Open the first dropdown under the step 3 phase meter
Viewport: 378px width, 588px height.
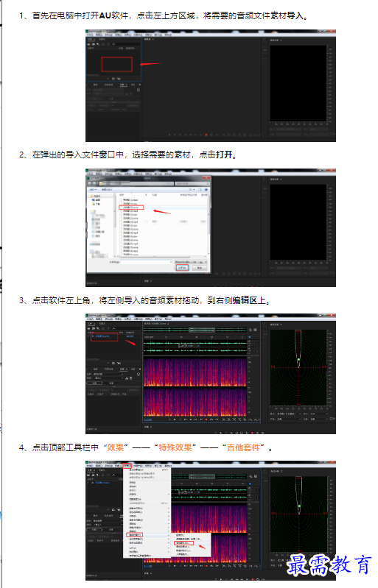coord(289,414)
